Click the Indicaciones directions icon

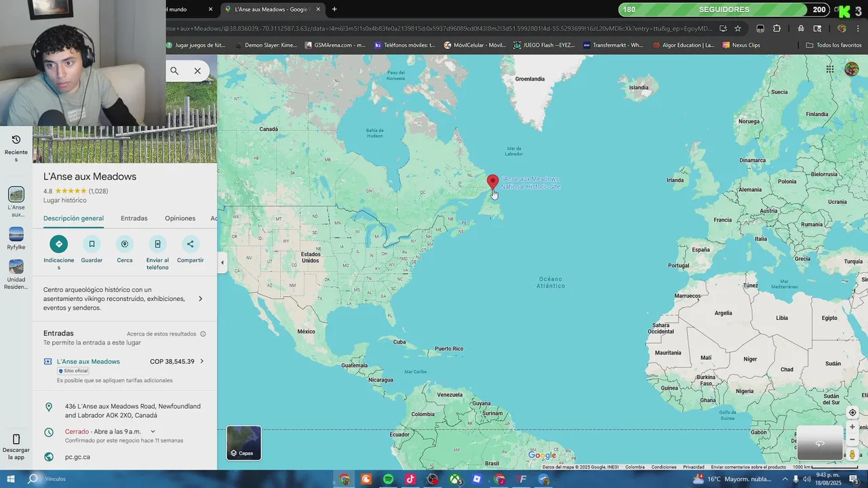(59, 244)
